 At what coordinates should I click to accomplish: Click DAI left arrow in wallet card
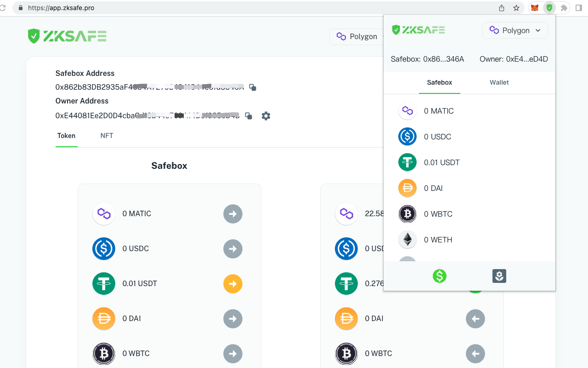[x=475, y=319]
